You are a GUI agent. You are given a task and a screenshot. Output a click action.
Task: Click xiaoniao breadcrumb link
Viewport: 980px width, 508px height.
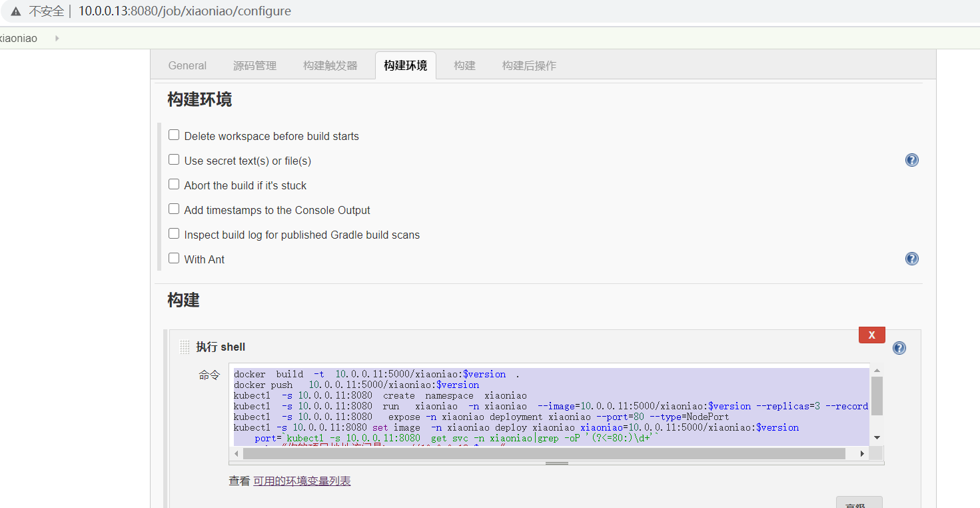coord(19,39)
